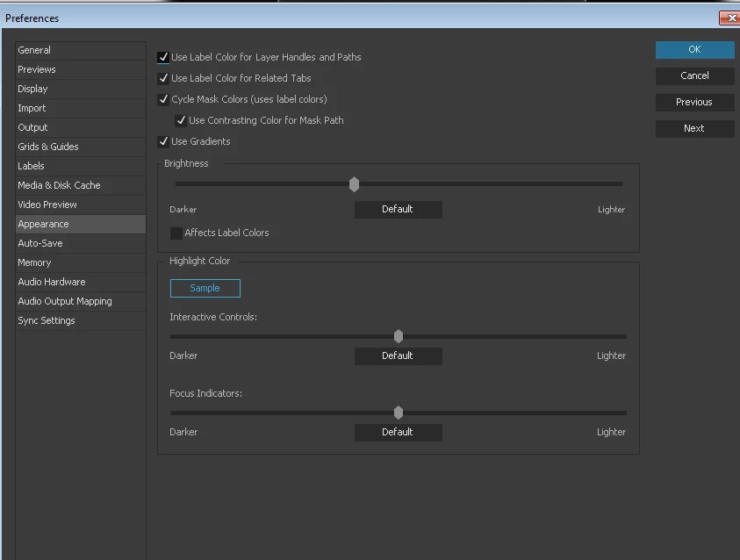The image size is (740, 560).
Task: Go to the Next preferences page
Action: point(694,128)
